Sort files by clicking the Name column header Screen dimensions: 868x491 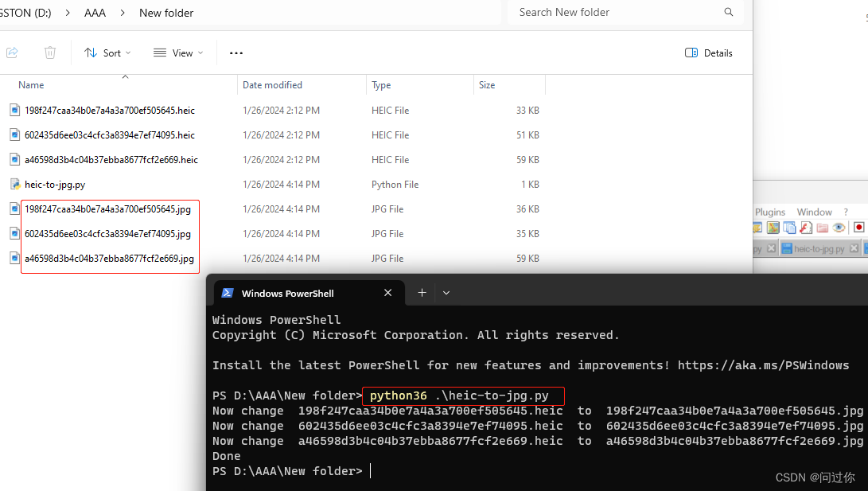[31, 84]
